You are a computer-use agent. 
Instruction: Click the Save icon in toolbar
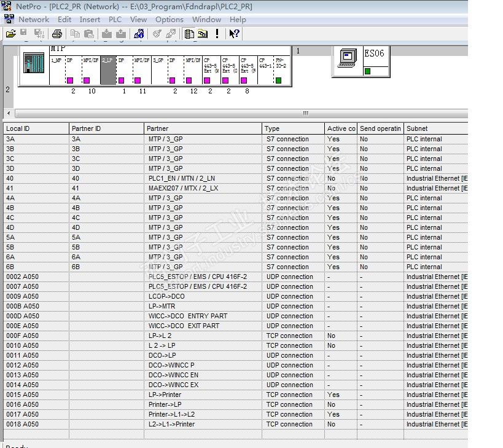click(23, 34)
